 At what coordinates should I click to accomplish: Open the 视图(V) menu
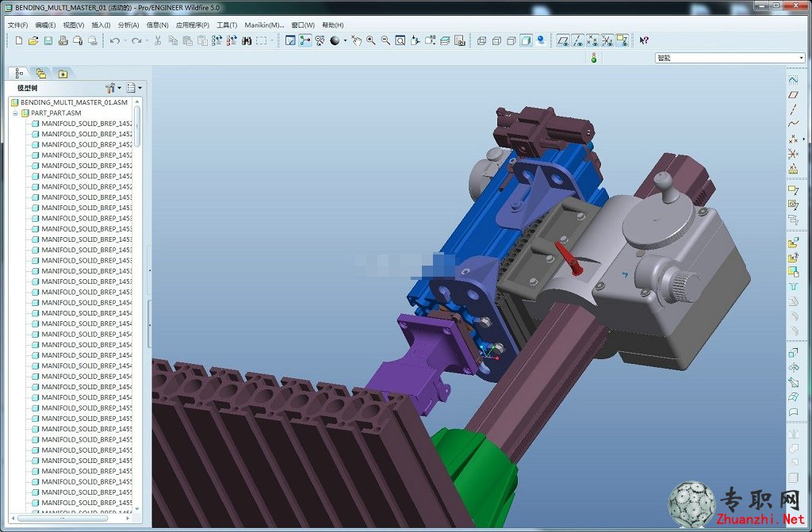(x=74, y=25)
